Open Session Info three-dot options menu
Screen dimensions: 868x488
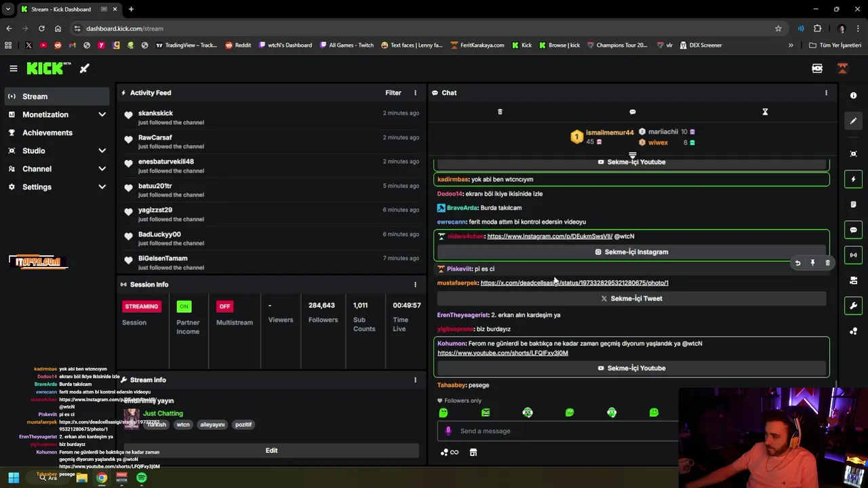pos(415,285)
